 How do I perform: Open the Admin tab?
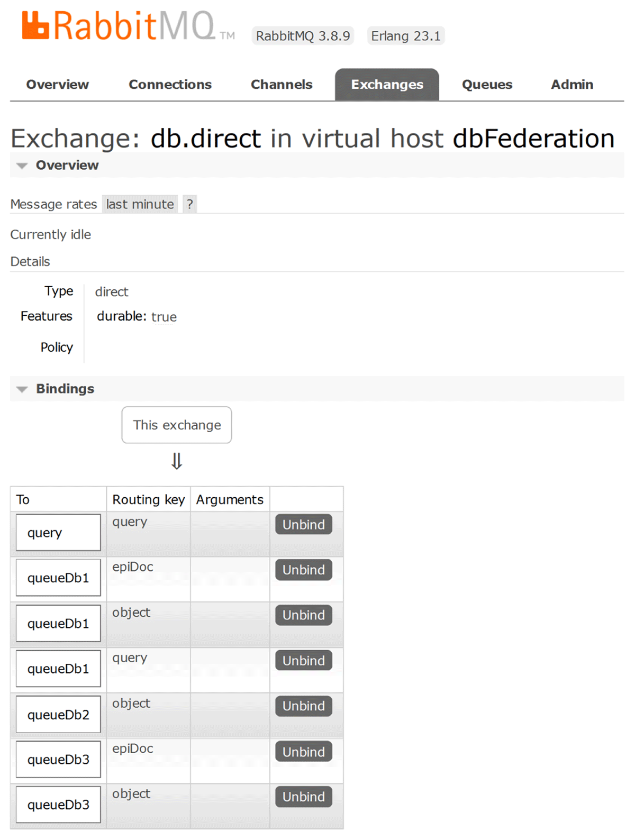click(x=572, y=85)
